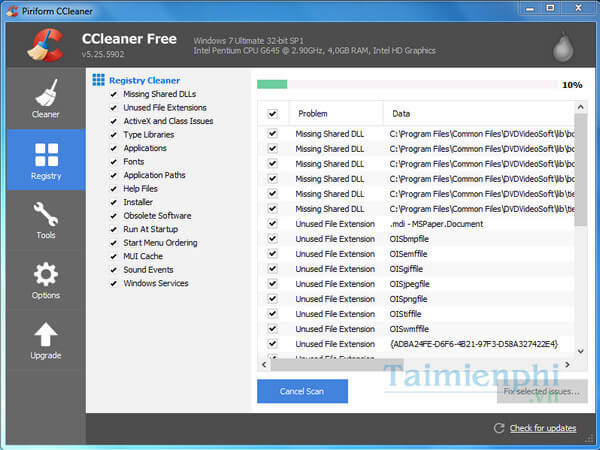
Task: Uncheck Windows Services option
Action: pyautogui.click(x=113, y=284)
